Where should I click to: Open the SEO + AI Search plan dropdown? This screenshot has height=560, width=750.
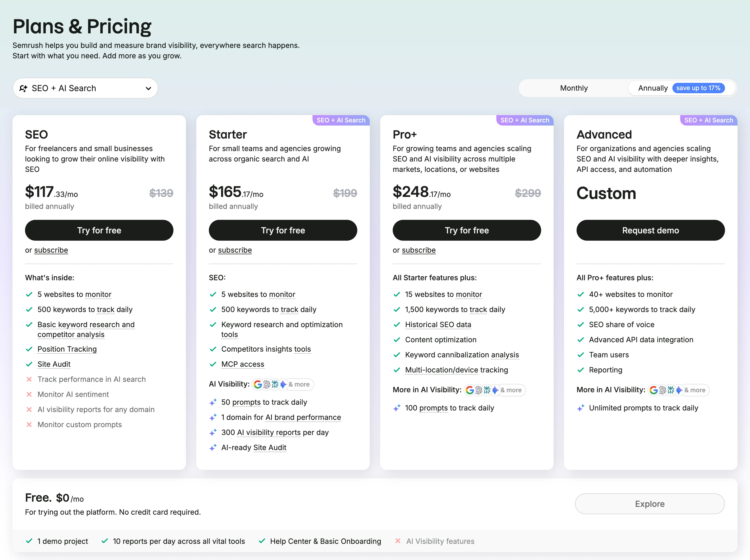coord(85,88)
